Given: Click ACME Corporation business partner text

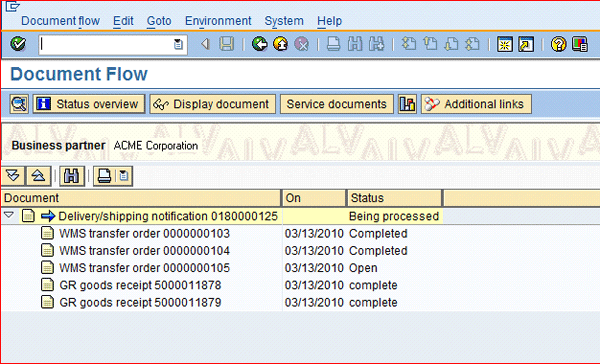Looking at the screenshot, I should (156, 146).
